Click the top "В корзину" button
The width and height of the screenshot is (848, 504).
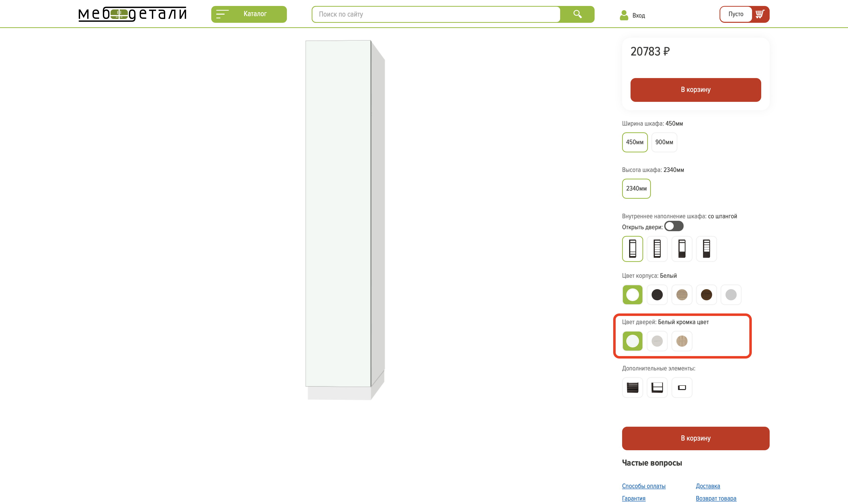coord(696,90)
